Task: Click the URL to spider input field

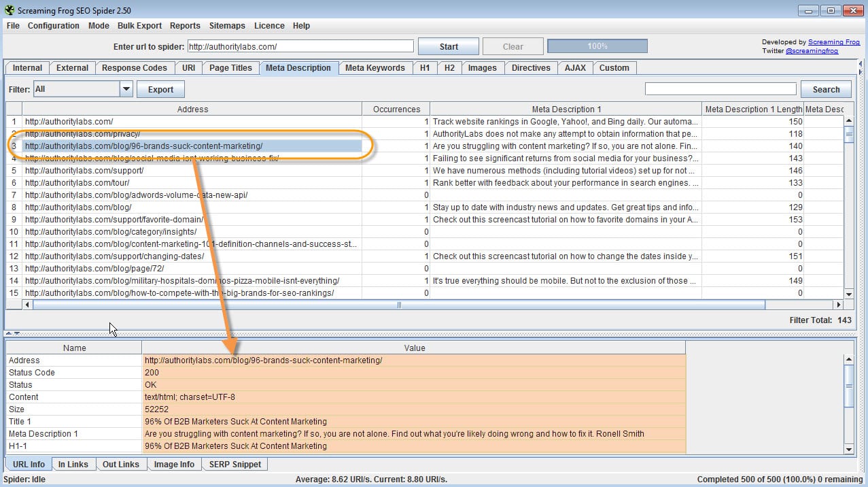Action: (x=300, y=46)
